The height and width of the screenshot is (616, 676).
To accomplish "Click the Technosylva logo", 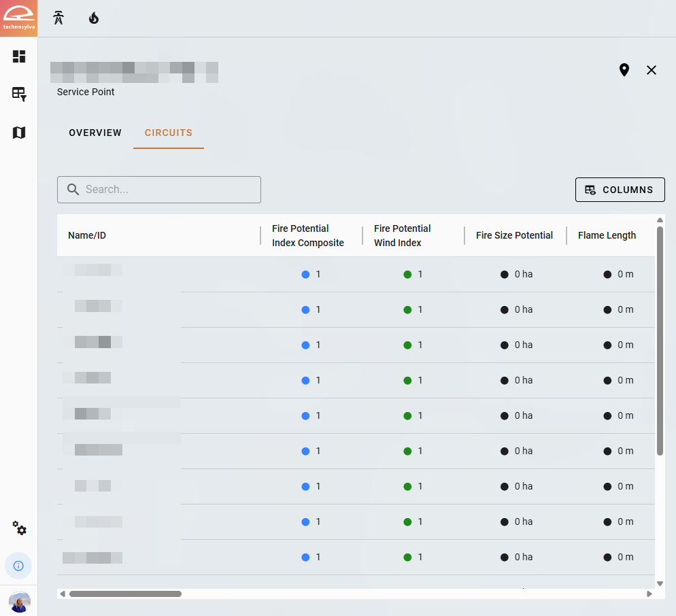I will 18,18.
